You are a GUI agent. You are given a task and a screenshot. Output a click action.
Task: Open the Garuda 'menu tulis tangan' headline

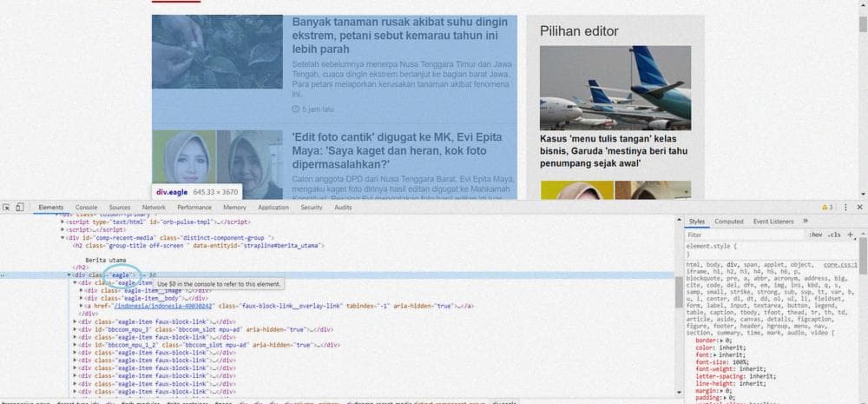(614, 150)
